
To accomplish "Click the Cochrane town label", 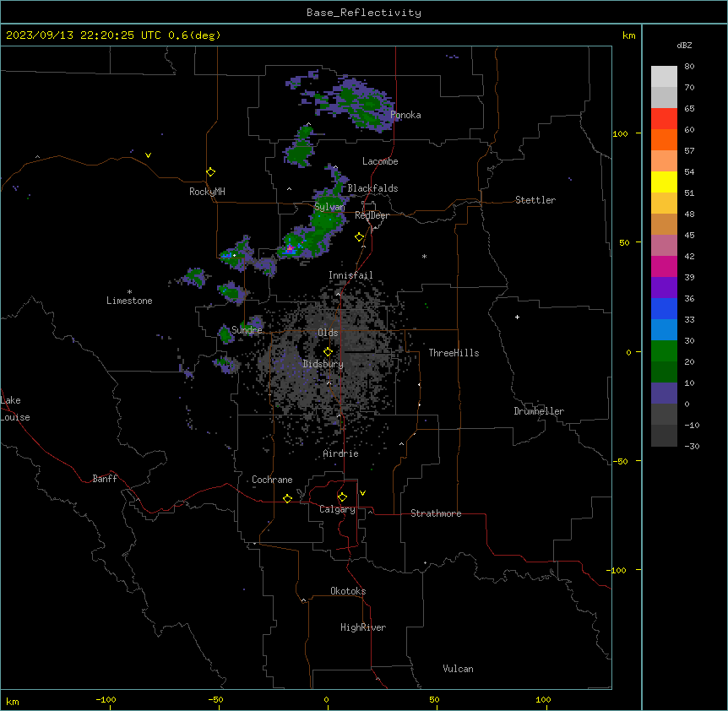I will point(272,480).
